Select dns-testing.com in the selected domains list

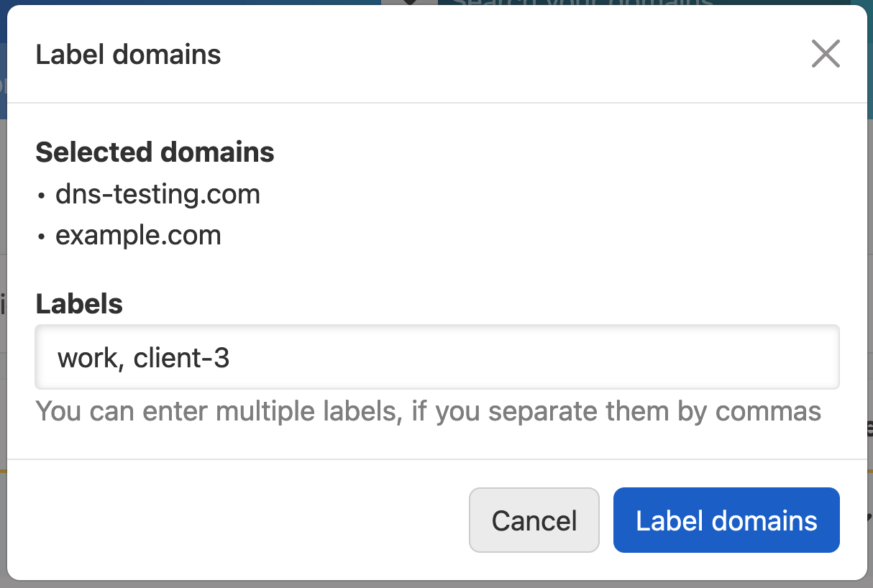(157, 194)
